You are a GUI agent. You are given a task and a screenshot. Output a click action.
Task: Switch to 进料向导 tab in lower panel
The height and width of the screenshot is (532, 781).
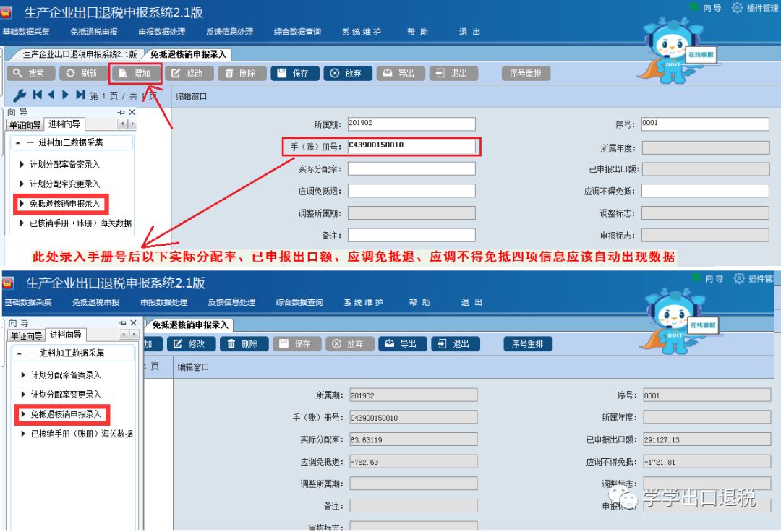pyautogui.click(x=65, y=335)
